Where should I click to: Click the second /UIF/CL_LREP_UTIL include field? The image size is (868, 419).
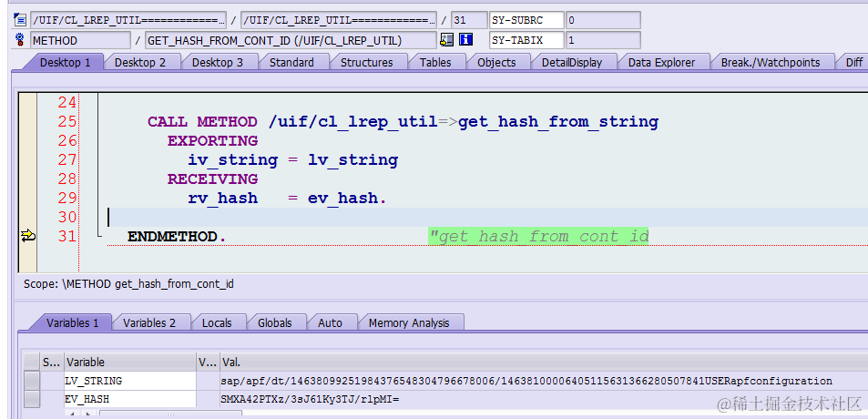click(339, 20)
